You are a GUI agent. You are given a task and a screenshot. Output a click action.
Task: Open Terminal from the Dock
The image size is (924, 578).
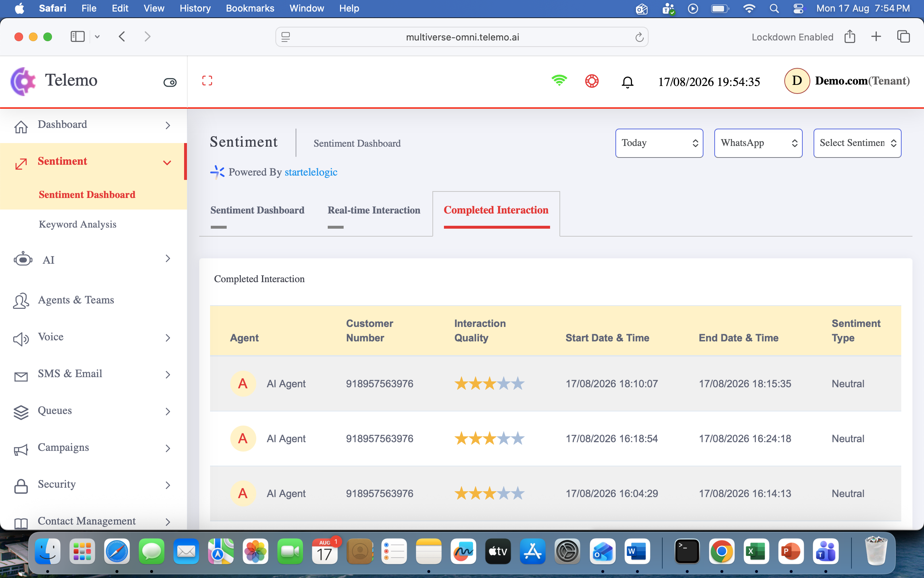(687, 552)
